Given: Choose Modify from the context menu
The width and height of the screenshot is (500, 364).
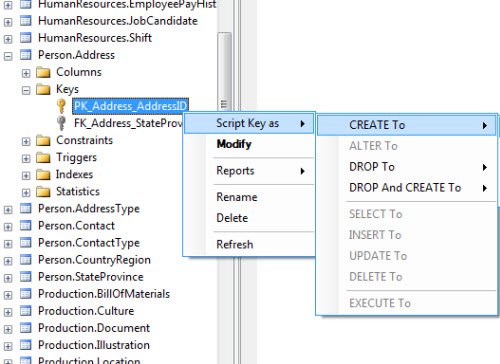Looking at the screenshot, I should pos(249,144).
